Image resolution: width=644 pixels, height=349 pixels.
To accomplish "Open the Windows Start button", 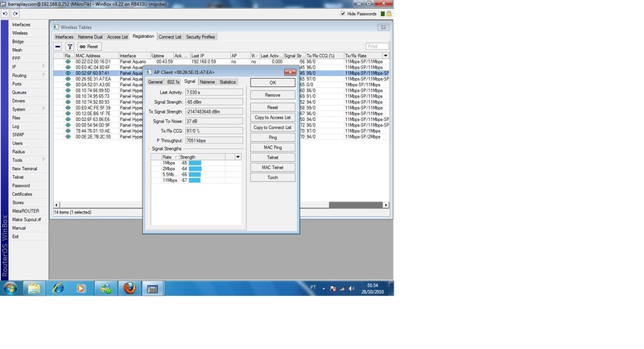I will (x=10, y=289).
